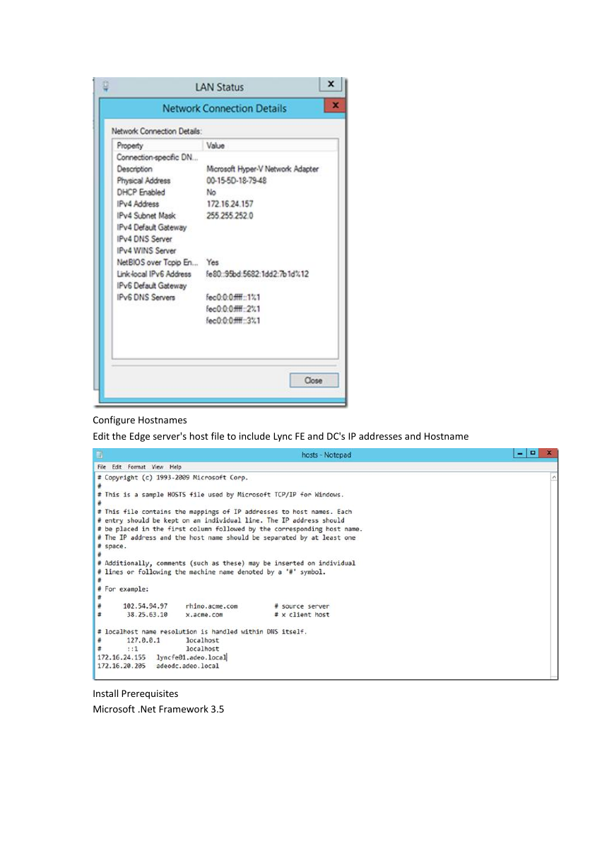Click the LAN Status network icon in title bar
The height and width of the screenshot is (868, 614).
[x=105, y=86]
